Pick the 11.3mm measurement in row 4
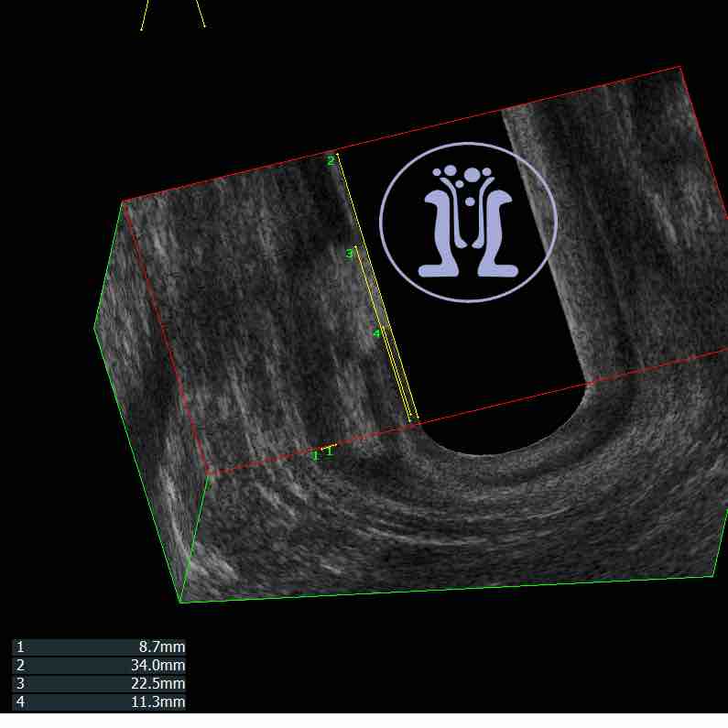The image size is (728, 728). (98, 702)
